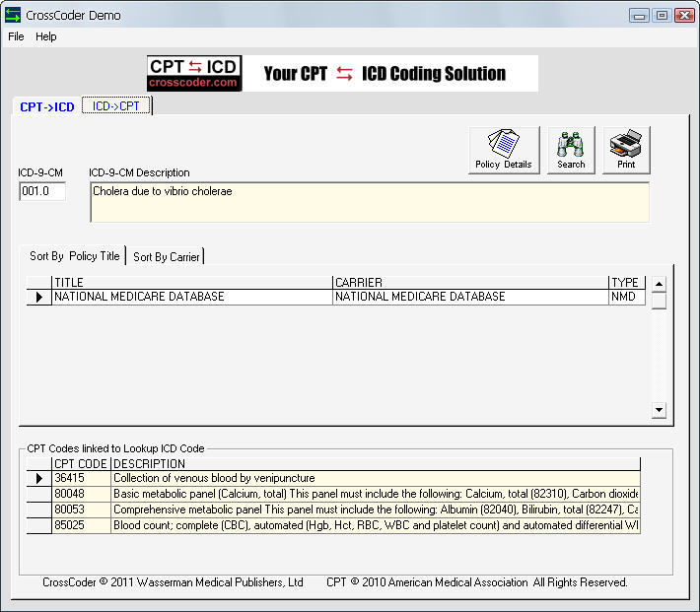700x612 pixels.
Task: Click the DESCRIPTION column header
Action: pos(376,464)
